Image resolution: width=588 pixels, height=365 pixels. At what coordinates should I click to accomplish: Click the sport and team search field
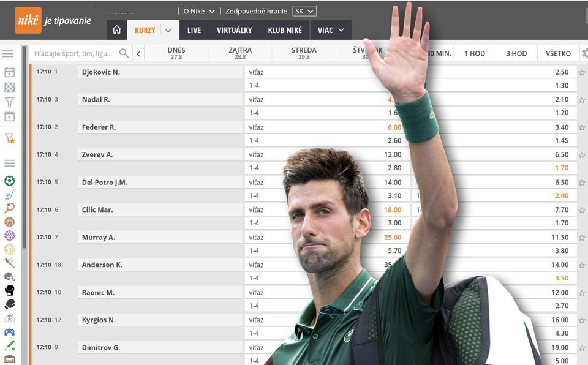[73, 53]
